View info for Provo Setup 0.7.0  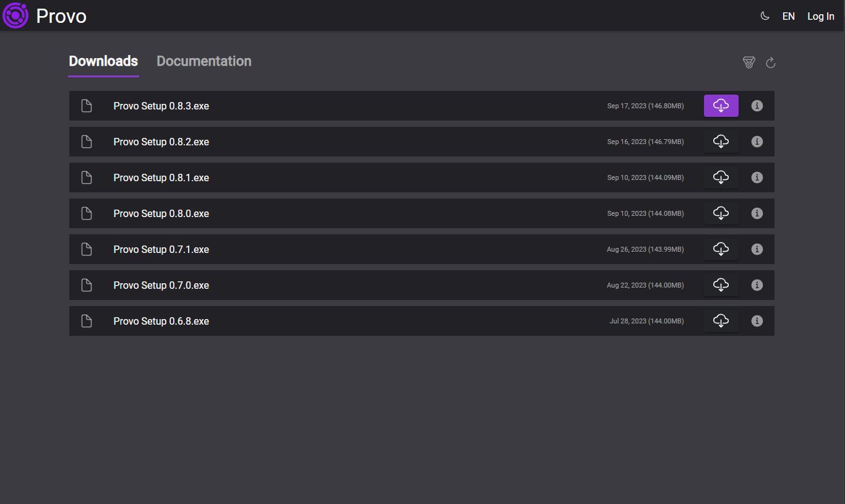(757, 285)
